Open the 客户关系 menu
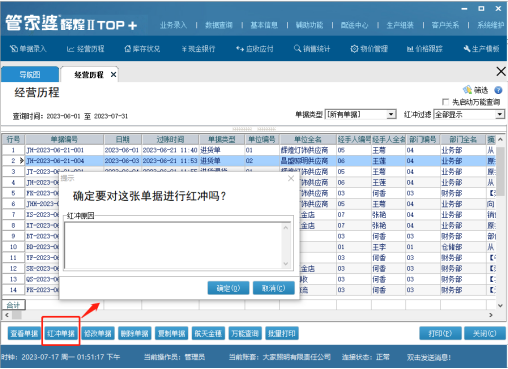Viewport: 508px width, 369px height. (445, 25)
